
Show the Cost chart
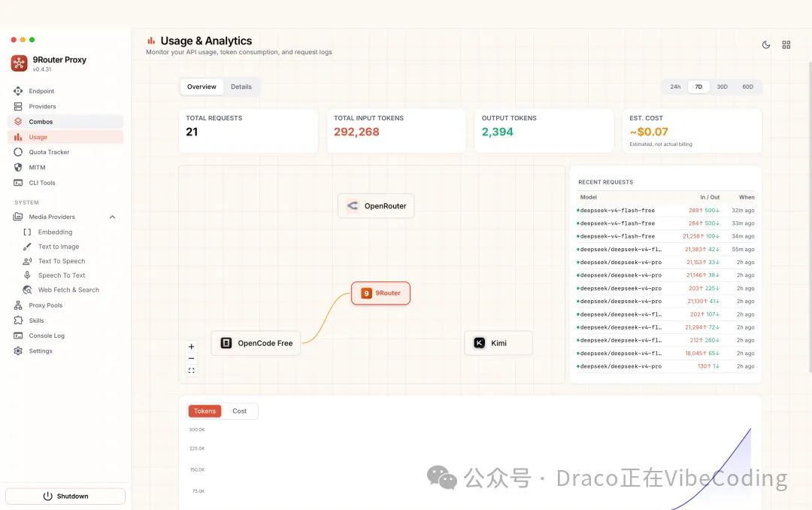[x=239, y=411]
